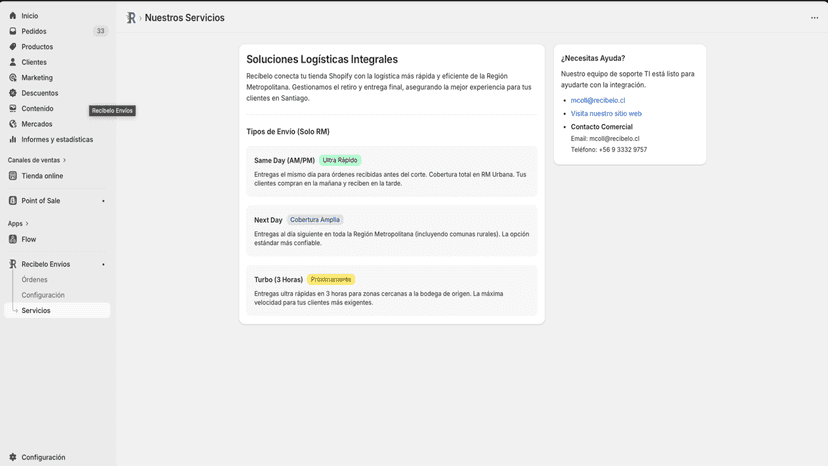Click the Configuración gear icon at the bottom
Screen dimensions: 828x466
point(13,457)
